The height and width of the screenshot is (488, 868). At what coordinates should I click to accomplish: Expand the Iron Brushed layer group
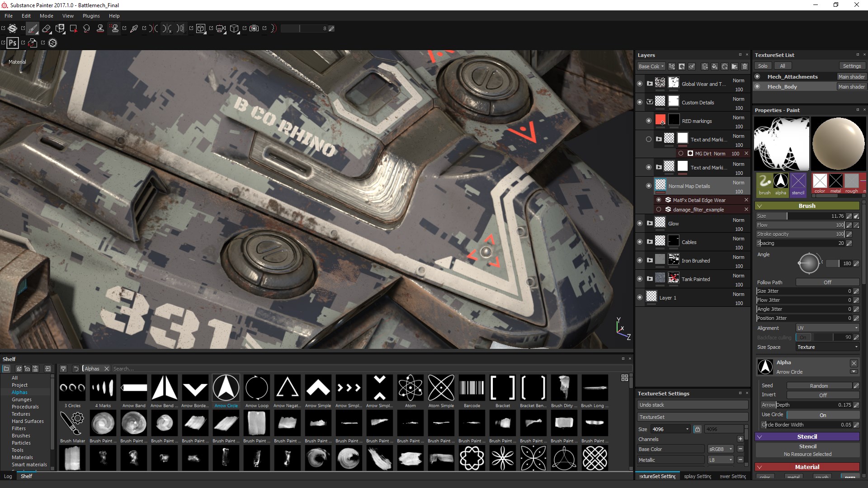[x=650, y=260]
